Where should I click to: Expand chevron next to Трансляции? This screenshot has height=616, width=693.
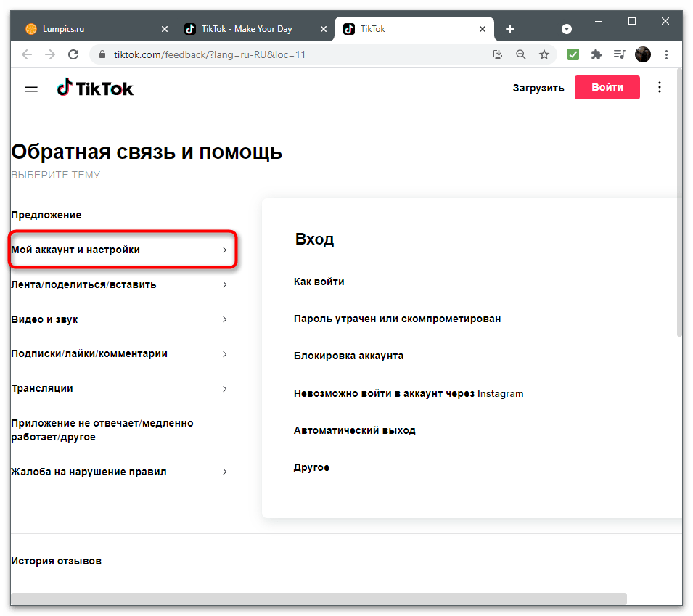coord(224,389)
